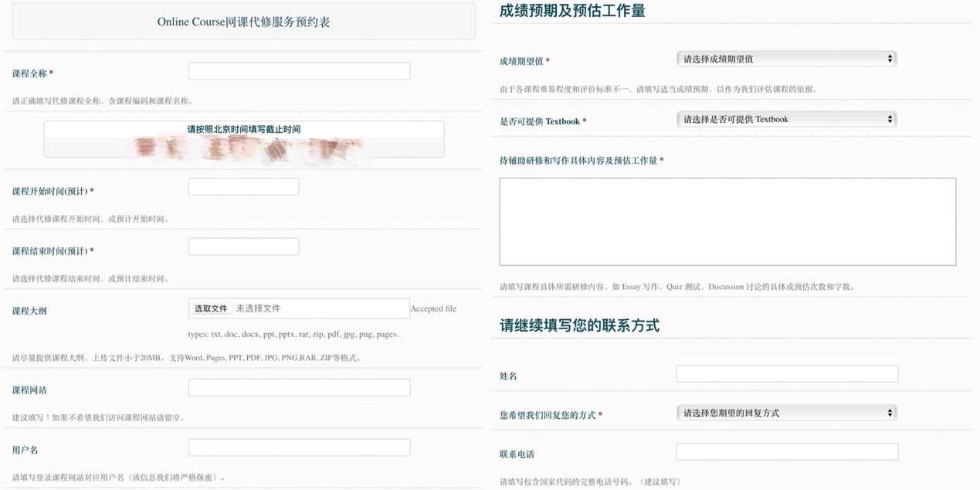This screenshot has height=490, width=980.
Task: Open the reply method selector showing 请选择您期望的回复方式
Action: coord(785,412)
